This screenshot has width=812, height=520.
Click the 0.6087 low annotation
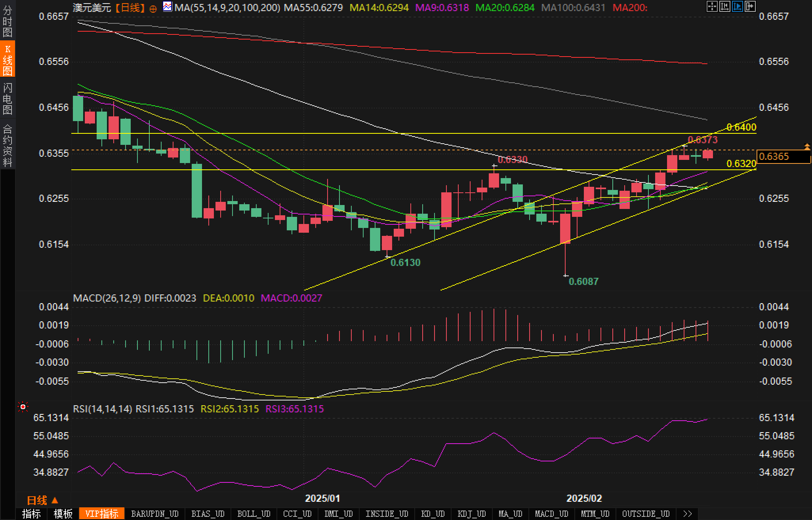tap(583, 281)
